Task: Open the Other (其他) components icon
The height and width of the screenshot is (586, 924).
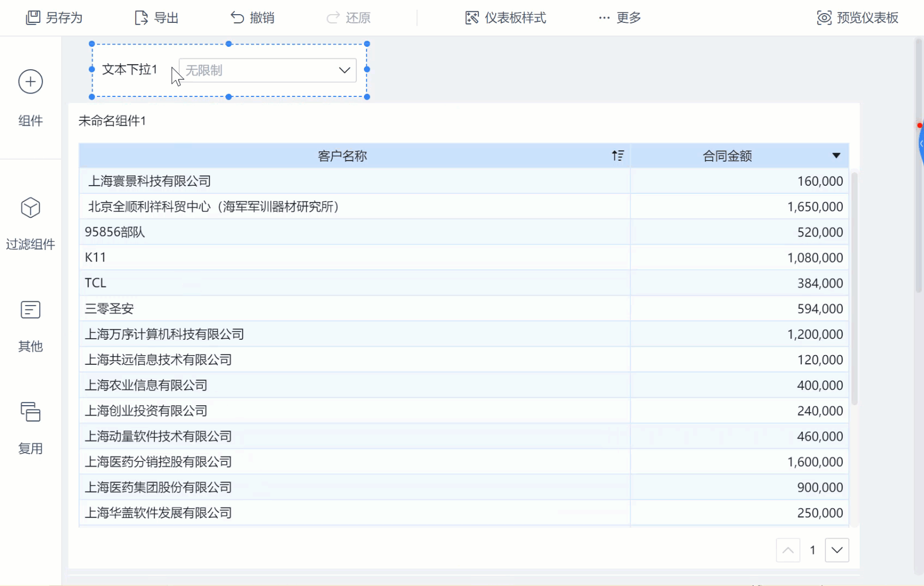Action: click(x=31, y=310)
